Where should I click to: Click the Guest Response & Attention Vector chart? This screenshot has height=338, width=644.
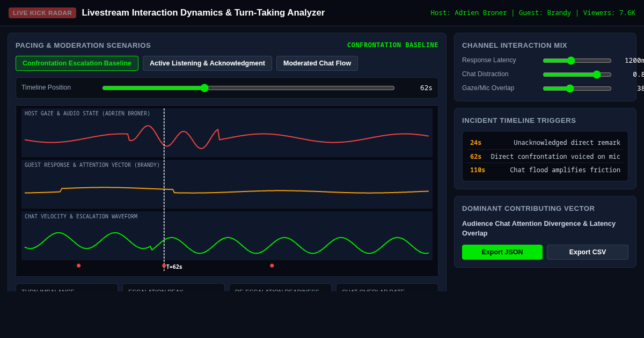(227, 184)
